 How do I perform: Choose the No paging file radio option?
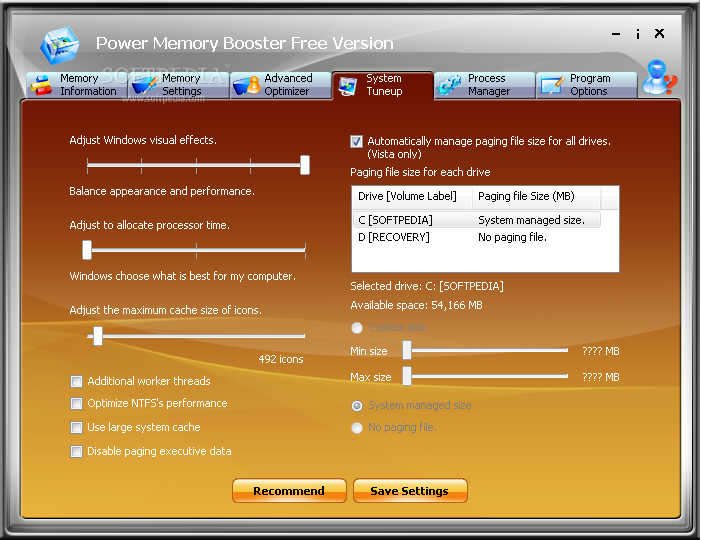[x=357, y=428]
